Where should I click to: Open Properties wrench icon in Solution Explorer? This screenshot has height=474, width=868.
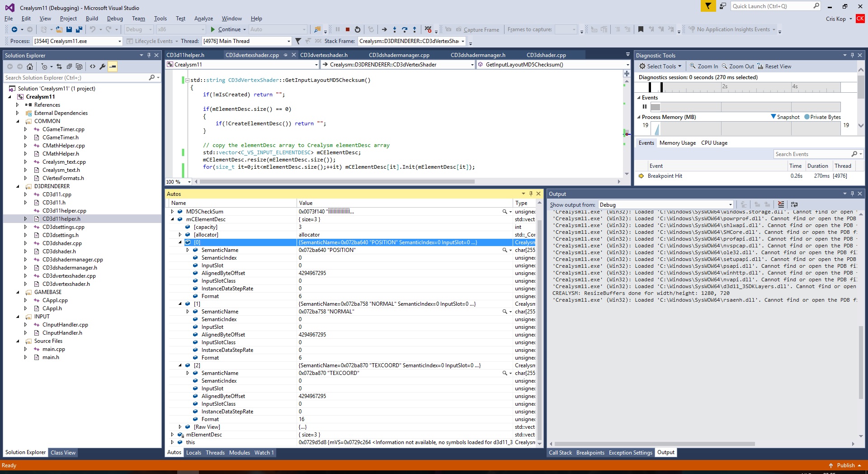103,66
